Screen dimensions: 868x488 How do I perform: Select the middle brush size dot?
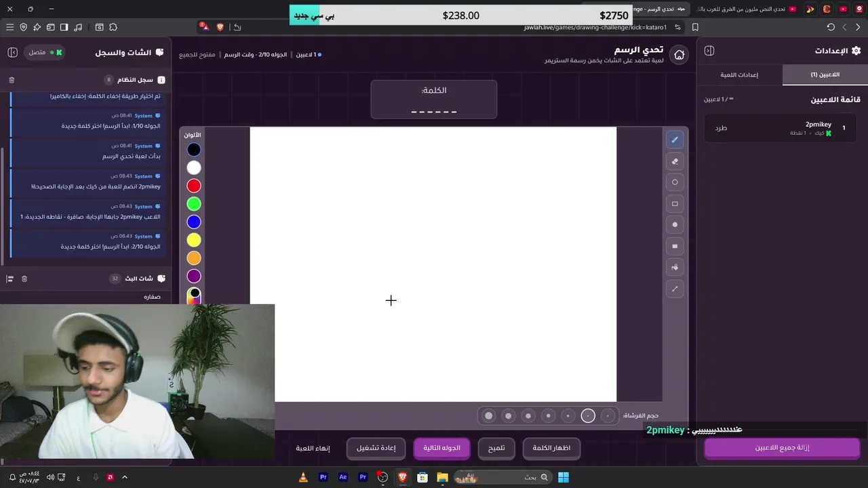[548, 415]
